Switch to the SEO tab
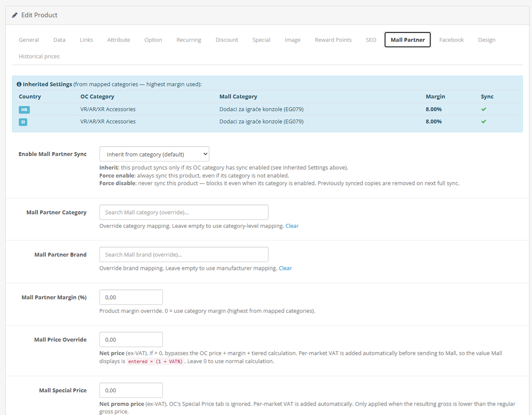Image resolution: width=532 pixels, height=415 pixels. pyautogui.click(x=371, y=40)
